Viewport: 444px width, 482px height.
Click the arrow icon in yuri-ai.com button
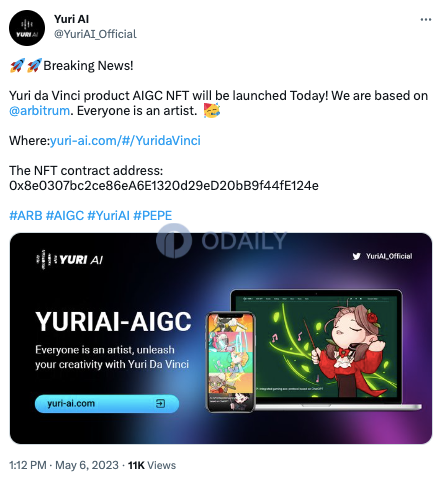click(160, 404)
